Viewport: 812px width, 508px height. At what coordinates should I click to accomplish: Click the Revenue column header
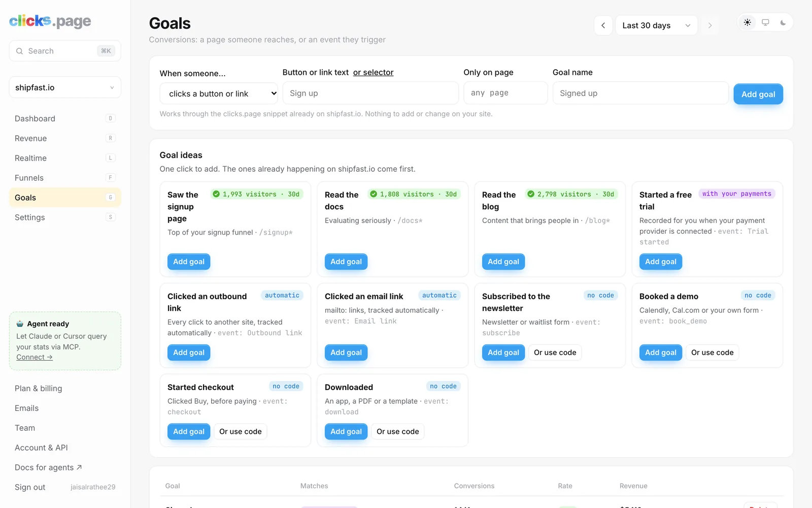point(633,486)
